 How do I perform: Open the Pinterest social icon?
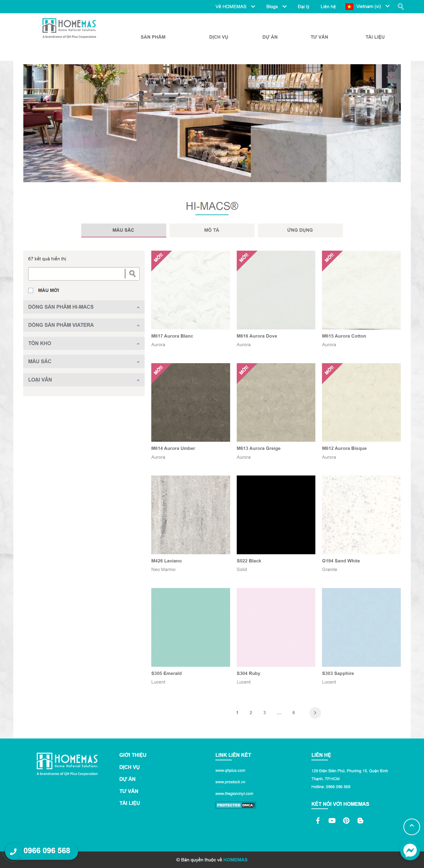[x=346, y=821]
